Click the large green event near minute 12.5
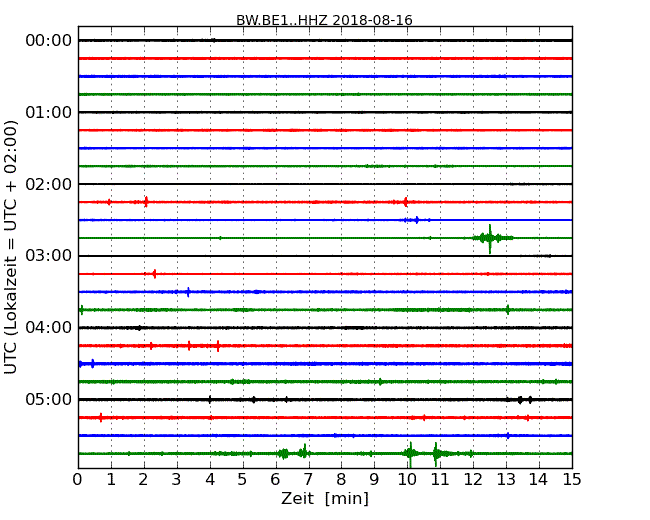This screenshot has width=650, height=520. coord(492,238)
